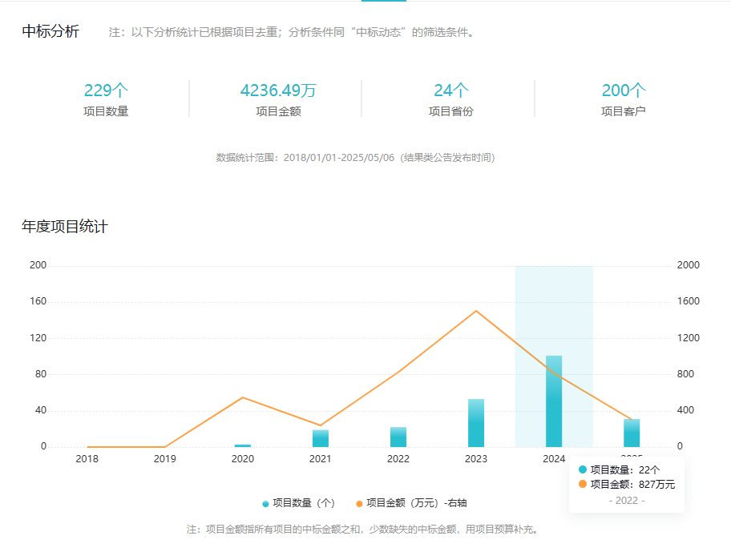Select the 2024 project count bar
Screen dimensions: 731x560
554,401
